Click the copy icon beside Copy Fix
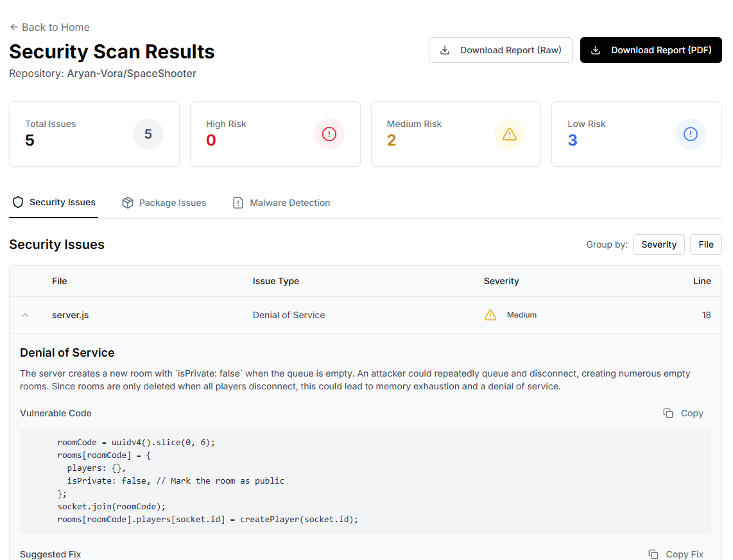733x560 pixels. (653, 554)
